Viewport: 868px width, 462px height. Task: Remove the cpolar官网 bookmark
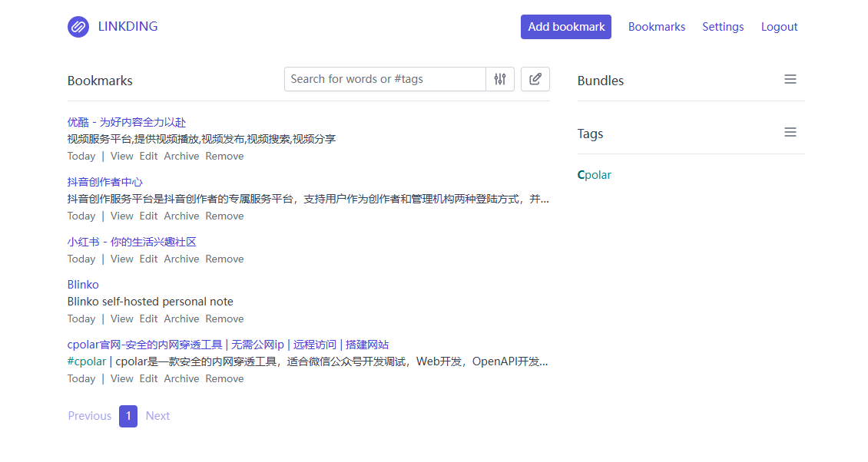click(x=225, y=378)
